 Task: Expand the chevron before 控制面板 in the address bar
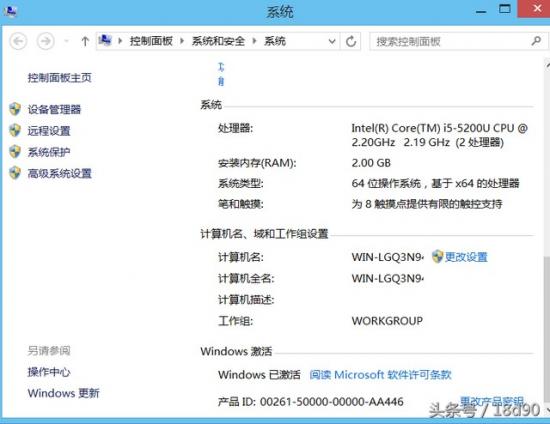(120, 41)
